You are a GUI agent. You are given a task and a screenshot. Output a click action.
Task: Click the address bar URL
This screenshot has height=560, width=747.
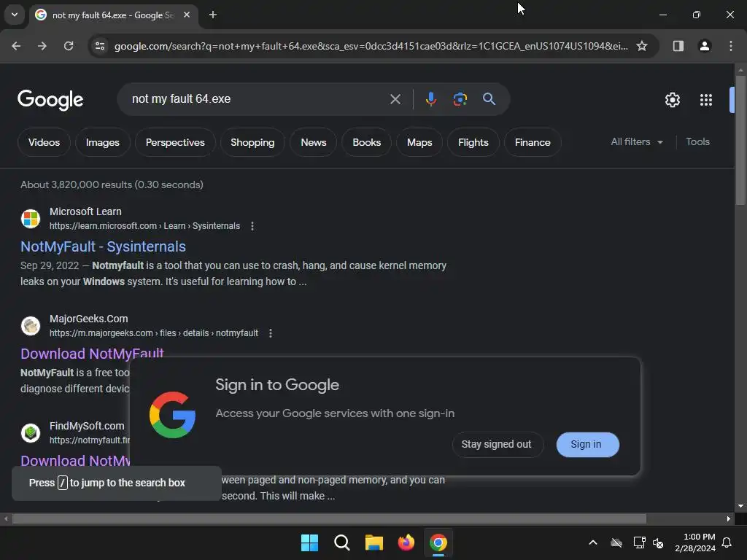click(x=371, y=46)
